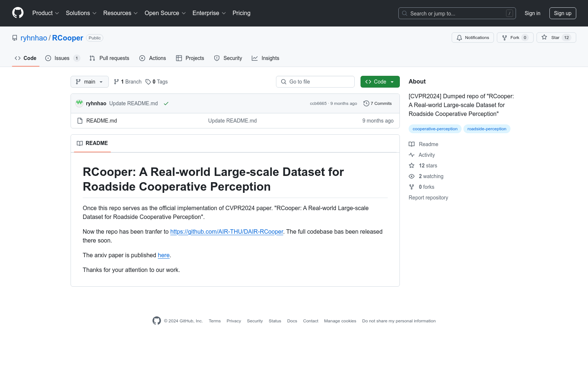Expand the Solutions menu

click(x=81, y=13)
